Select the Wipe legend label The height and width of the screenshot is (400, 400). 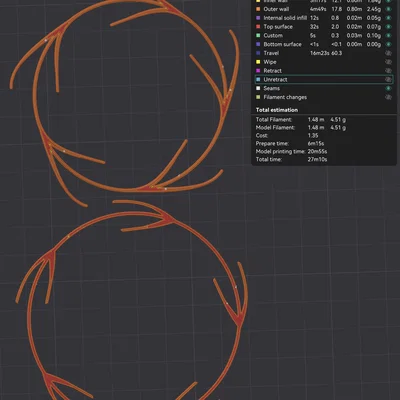click(x=270, y=62)
